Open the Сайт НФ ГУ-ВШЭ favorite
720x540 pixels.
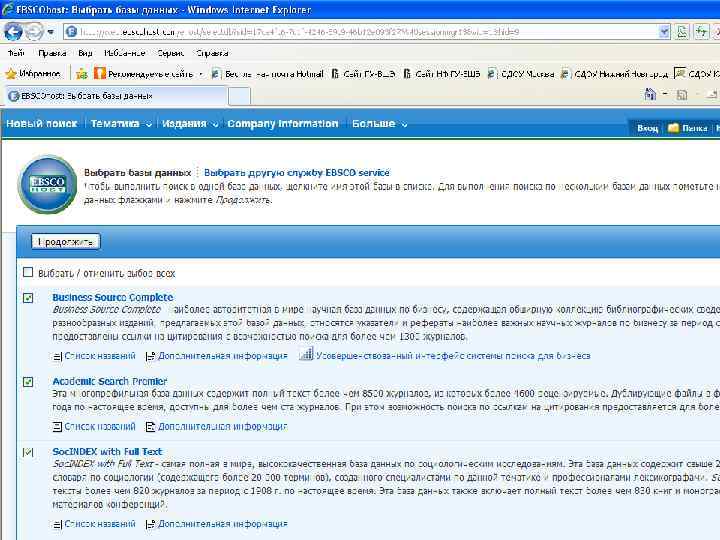[x=441, y=73]
